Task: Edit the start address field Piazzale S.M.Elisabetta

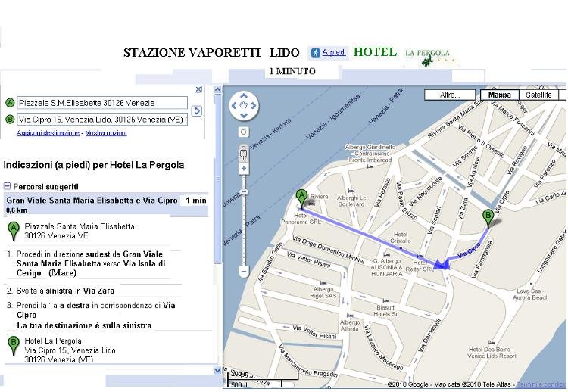Action: (102, 103)
